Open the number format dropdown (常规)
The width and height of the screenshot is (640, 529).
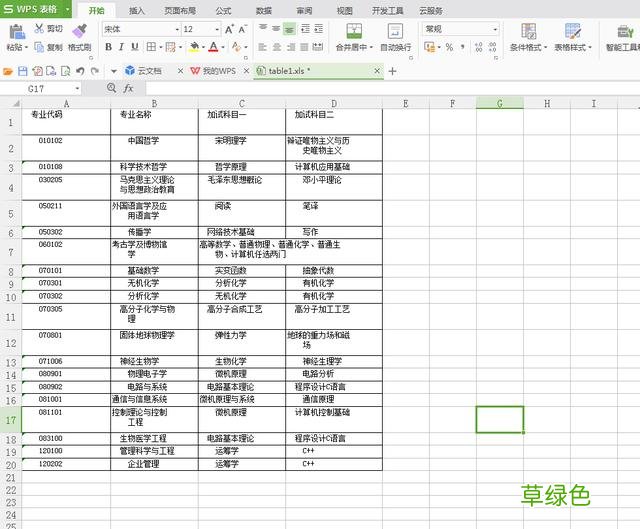pos(495,29)
